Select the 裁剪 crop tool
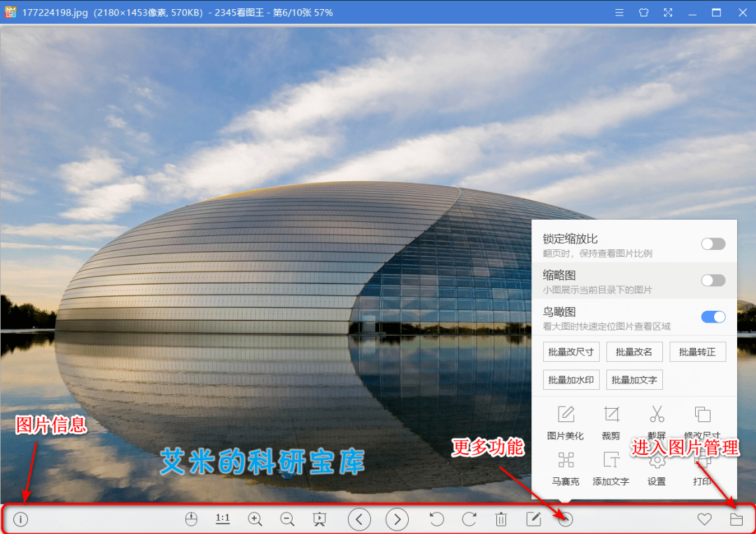The height and width of the screenshot is (534, 756). 611,423
